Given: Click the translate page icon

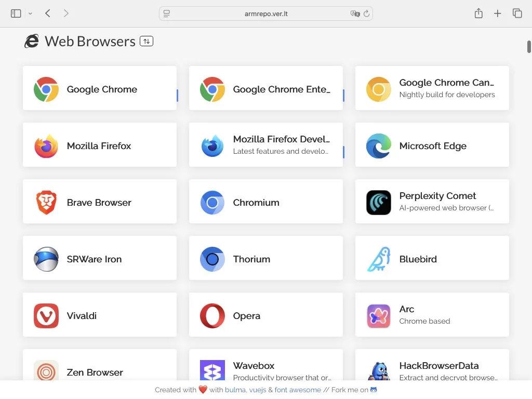Looking at the screenshot, I should [x=355, y=14].
